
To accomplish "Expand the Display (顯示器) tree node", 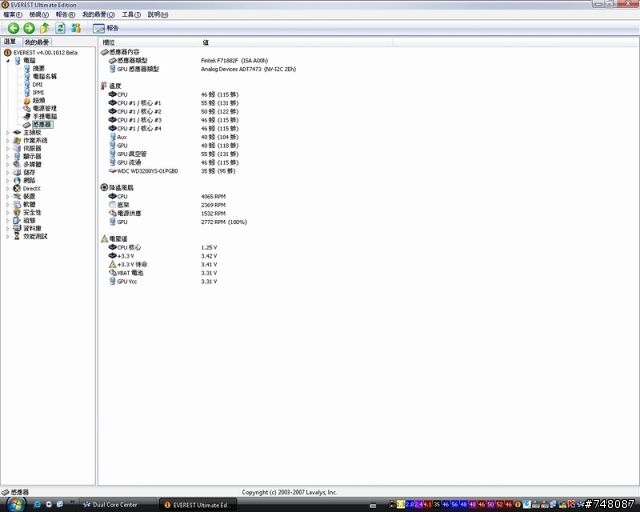I will [x=8, y=156].
